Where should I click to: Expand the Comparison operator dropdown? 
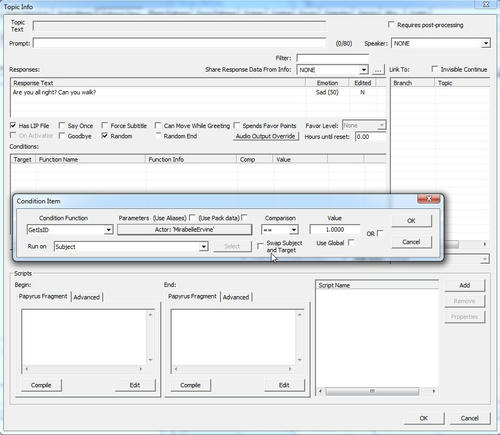coord(294,230)
